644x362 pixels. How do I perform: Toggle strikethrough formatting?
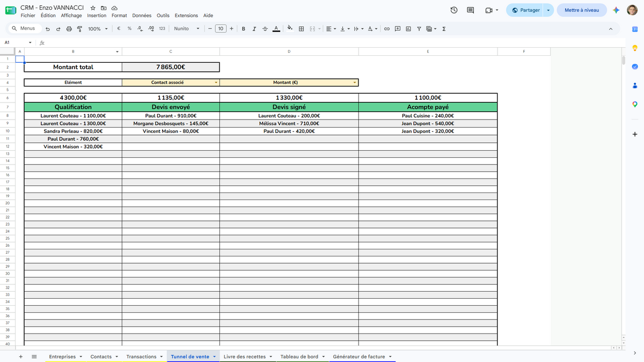[x=265, y=28]
